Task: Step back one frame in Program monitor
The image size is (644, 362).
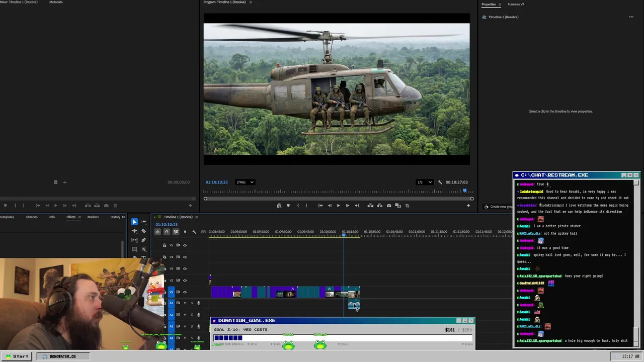Action: click(x=330, y=205)
